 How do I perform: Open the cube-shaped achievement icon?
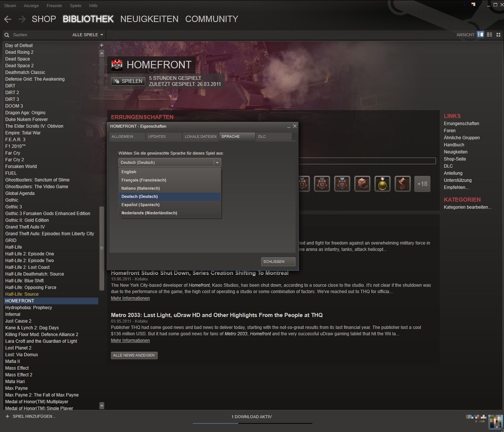tap(362, 184)
